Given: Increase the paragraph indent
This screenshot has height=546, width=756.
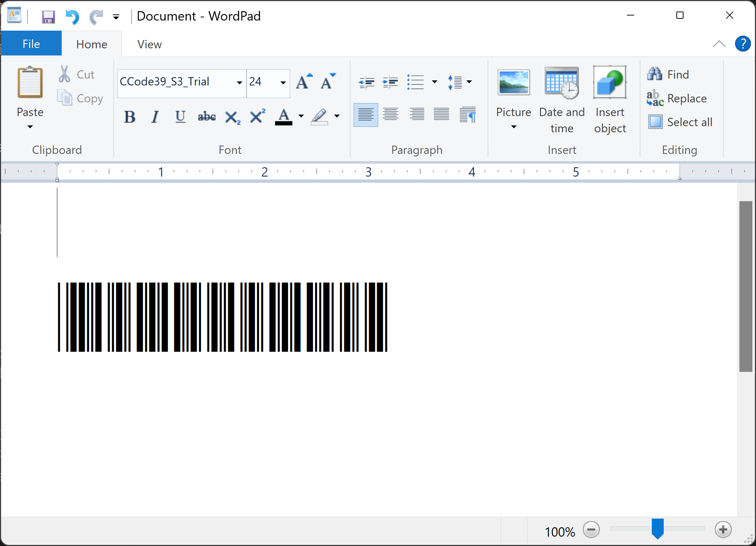Looking at the screenshot, I should [x=390, y=82].
